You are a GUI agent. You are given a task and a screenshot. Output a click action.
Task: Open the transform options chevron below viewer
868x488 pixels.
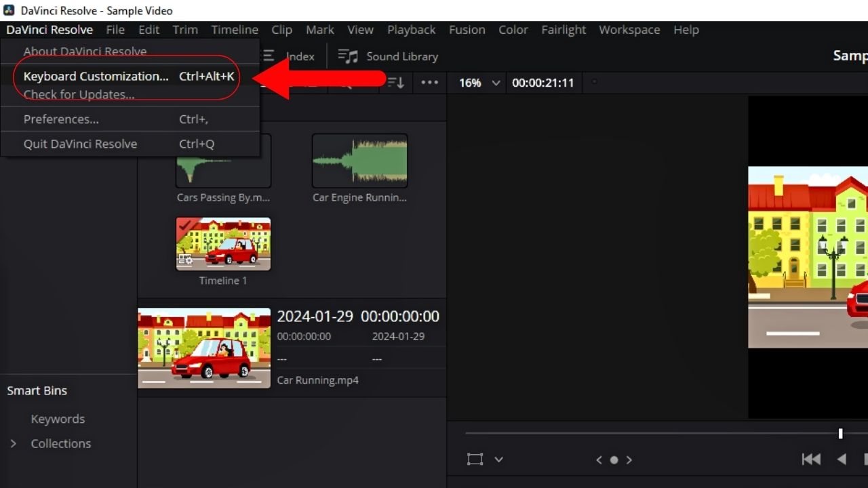coord(500,459)
